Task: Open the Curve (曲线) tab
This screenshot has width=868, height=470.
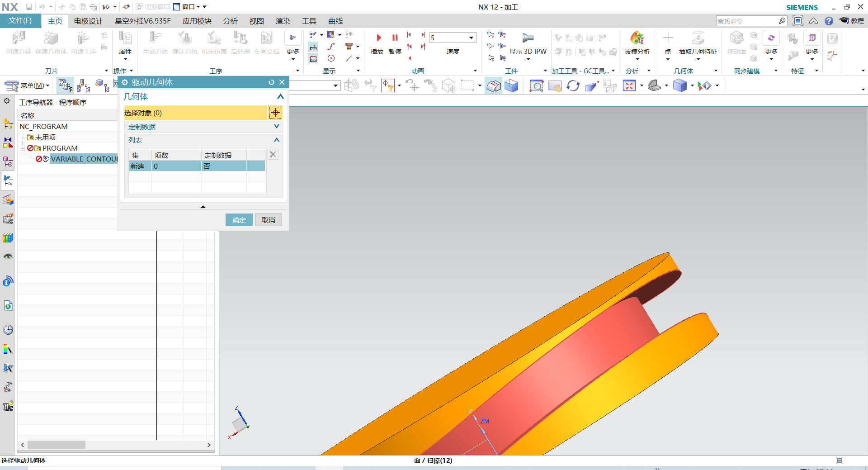Action: [335, 21]
